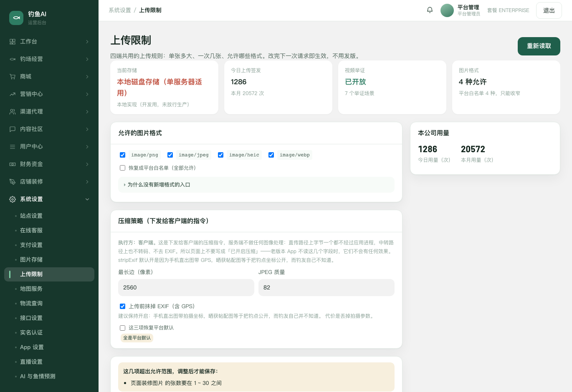
Task: Expand the 营销中心 menu chevron
Action: [87, 94]
